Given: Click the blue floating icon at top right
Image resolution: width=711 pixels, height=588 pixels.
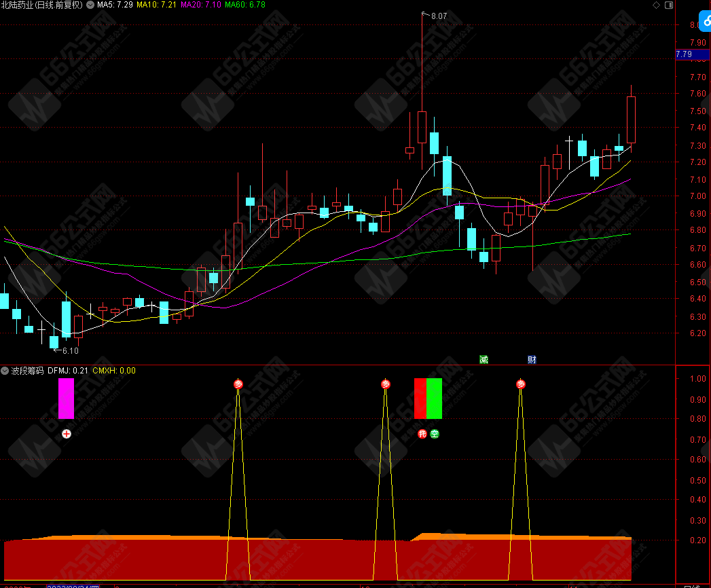Looking at the screenshot, I should [705, 21].
